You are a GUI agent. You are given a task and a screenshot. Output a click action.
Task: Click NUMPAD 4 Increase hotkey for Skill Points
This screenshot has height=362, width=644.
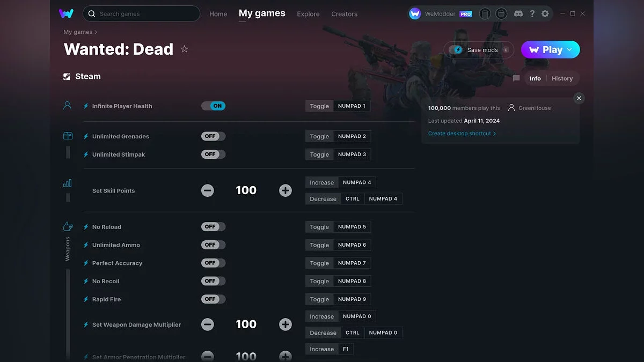(357, 182)
